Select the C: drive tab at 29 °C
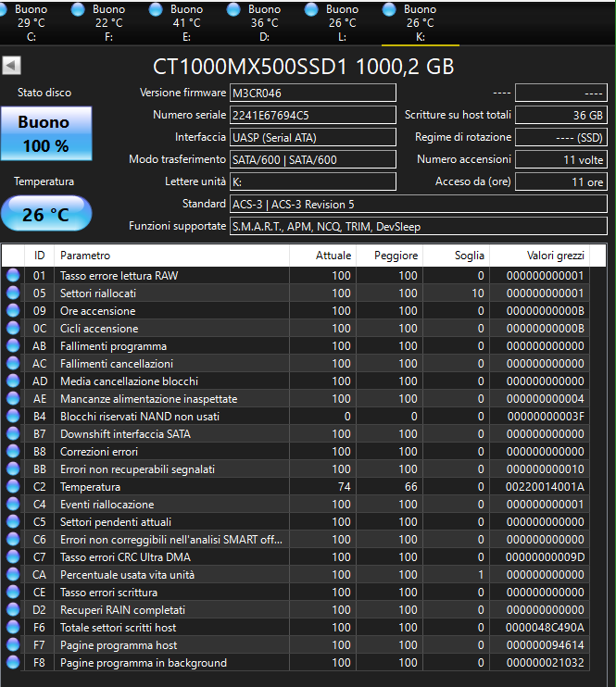Image resolution: width=616 pixels, height=687 pixels. pos(26,22)
